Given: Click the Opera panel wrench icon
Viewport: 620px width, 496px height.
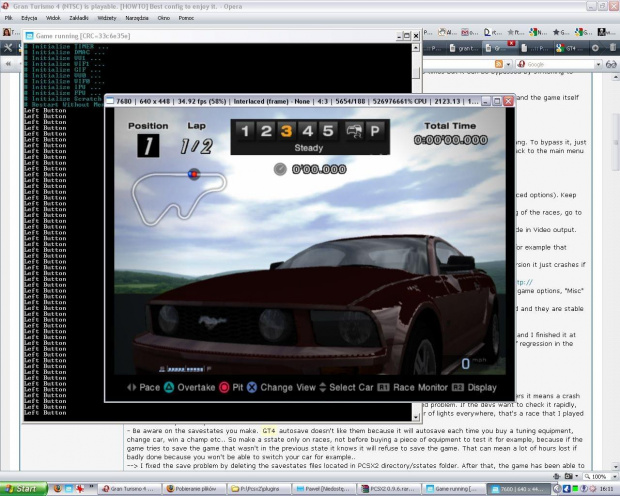Looking at the screenshot, I should pos(8,48).
